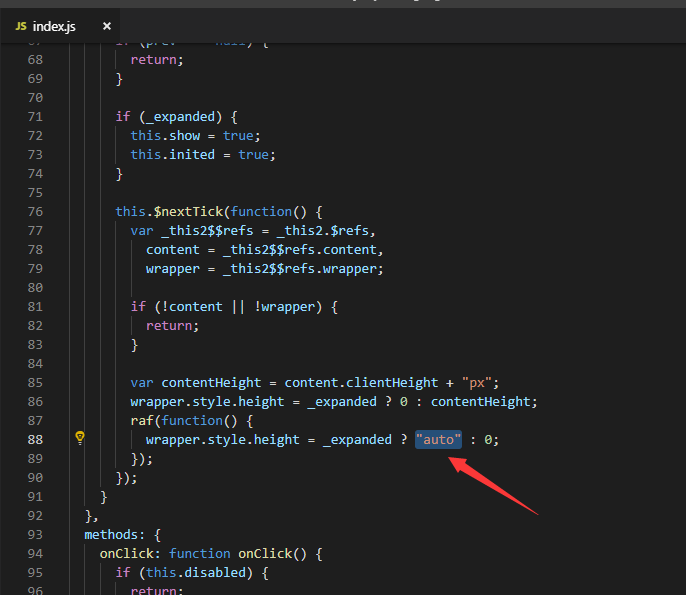The width and height of the screenshot is (686, 595).
Task: Click 'this.show' on line 72
Action: 165,135
